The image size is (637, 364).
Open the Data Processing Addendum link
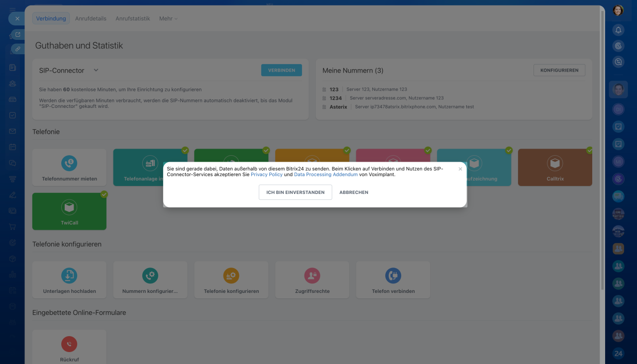pyautogui.click(x=326, y=175)
